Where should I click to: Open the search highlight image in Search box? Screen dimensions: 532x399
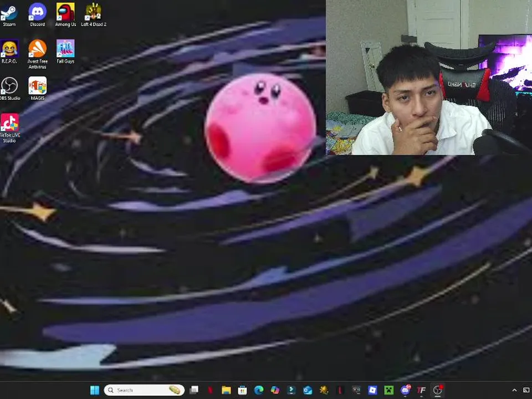pos(175,390)
